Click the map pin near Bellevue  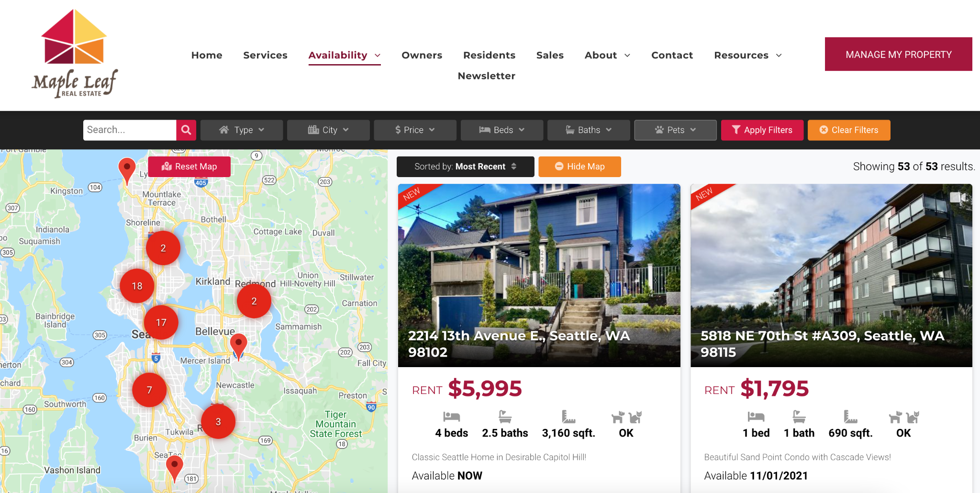[x=239, y=347]
